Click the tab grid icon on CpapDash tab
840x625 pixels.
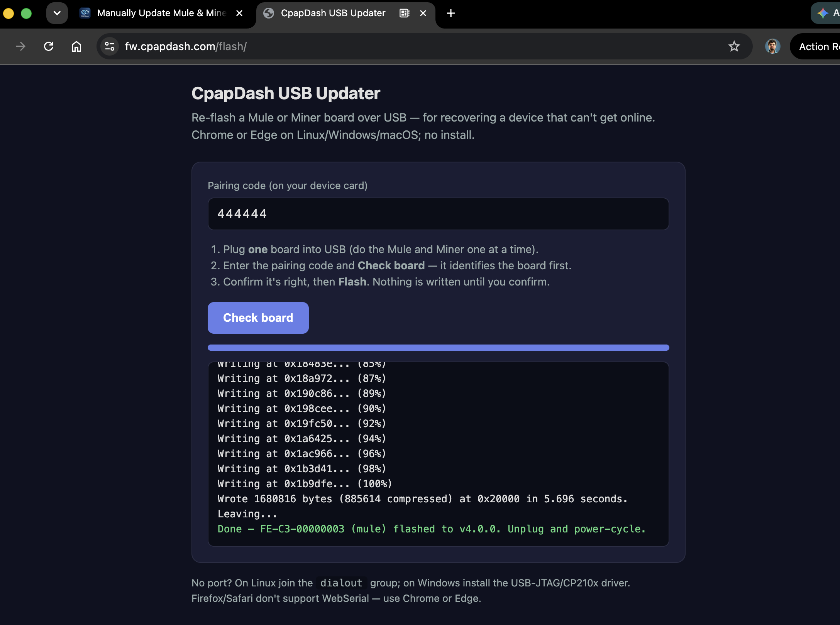point(405,14)
